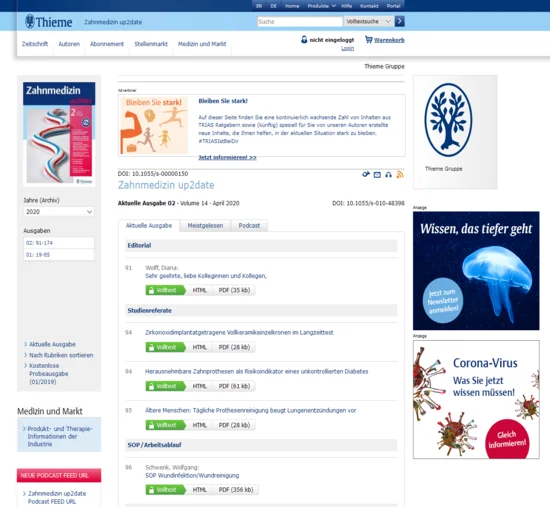Click the search submit arrow button
The height and width of the screenshot is (507, 550).
[x=400, y=21]
